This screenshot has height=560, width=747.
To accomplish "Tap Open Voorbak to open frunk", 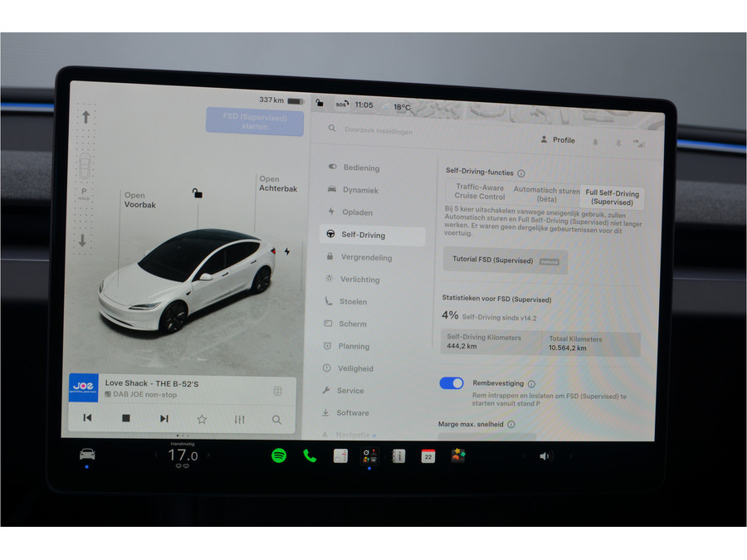I will click(139, 200).
